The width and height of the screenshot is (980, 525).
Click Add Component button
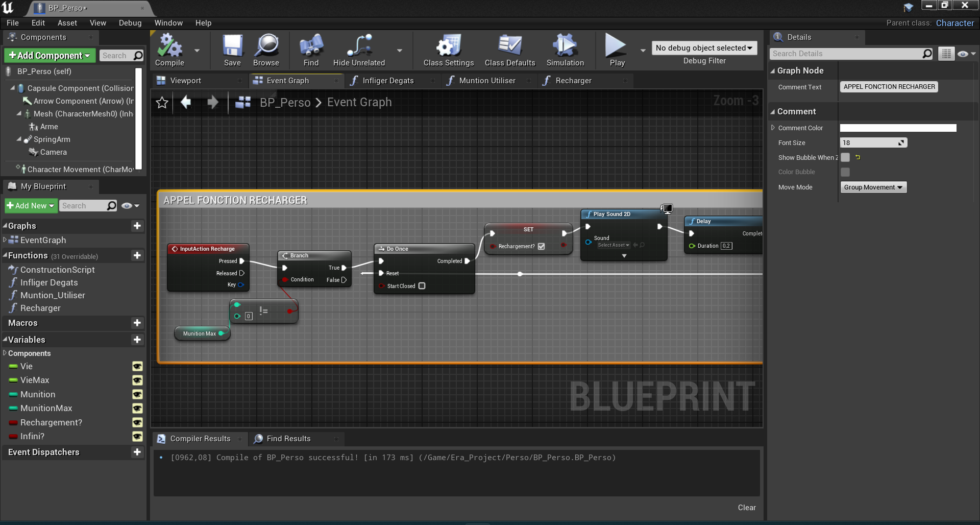click(50, 56)
